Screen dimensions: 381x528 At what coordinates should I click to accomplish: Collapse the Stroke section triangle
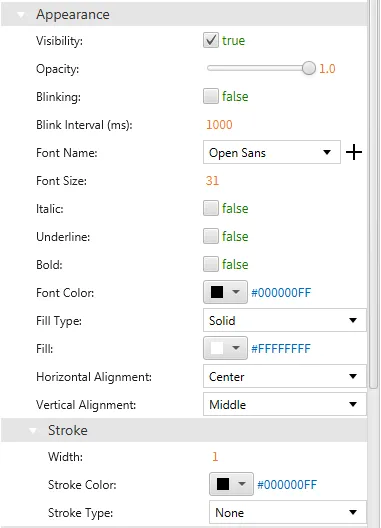pos(33,430)
